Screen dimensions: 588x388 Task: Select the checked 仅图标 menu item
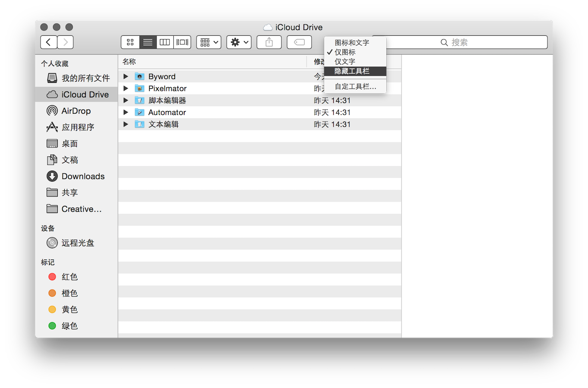(x=355, y=52)
